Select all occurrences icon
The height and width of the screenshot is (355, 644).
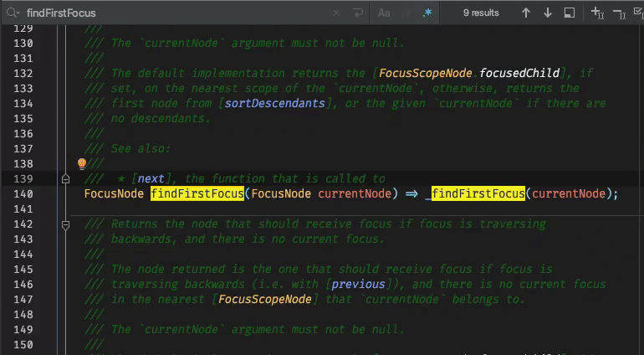click(x=639, y=13)
